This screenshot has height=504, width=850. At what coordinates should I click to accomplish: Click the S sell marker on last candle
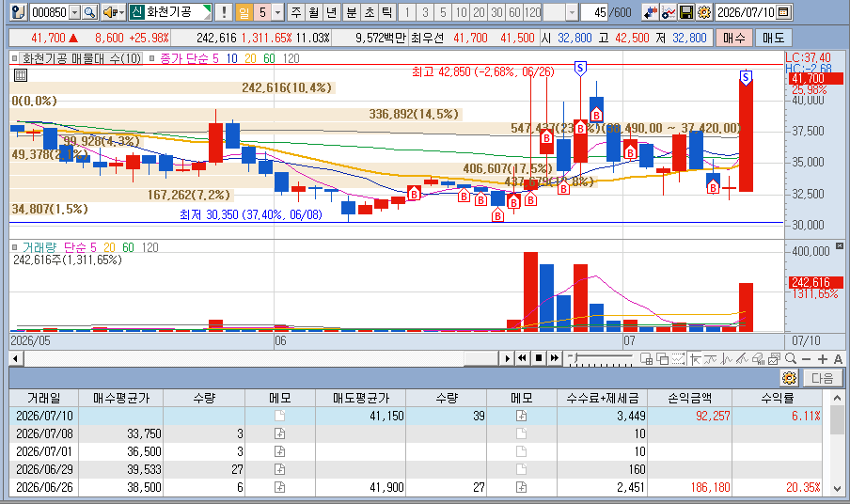coord(746,77)
